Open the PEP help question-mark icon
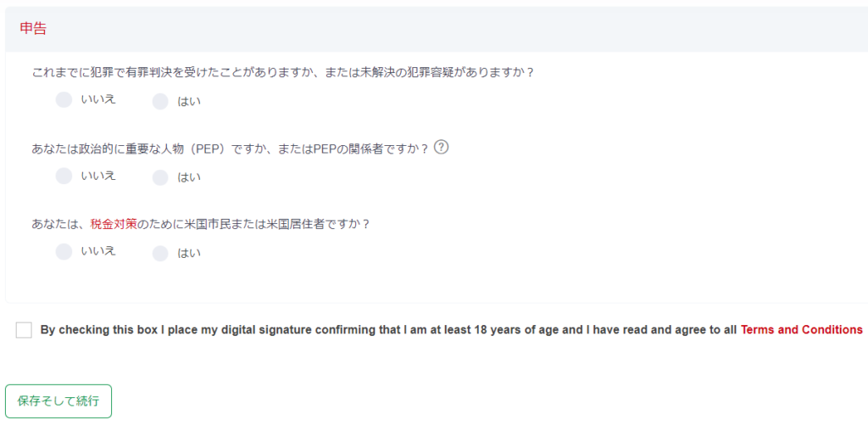This screenshot has height=437, width=868. 441,147
